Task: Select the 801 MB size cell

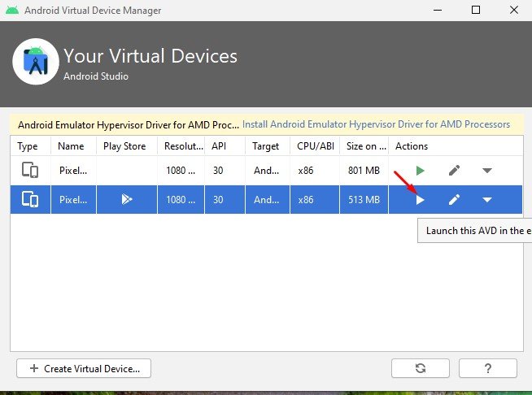Action: coord(364,170)
